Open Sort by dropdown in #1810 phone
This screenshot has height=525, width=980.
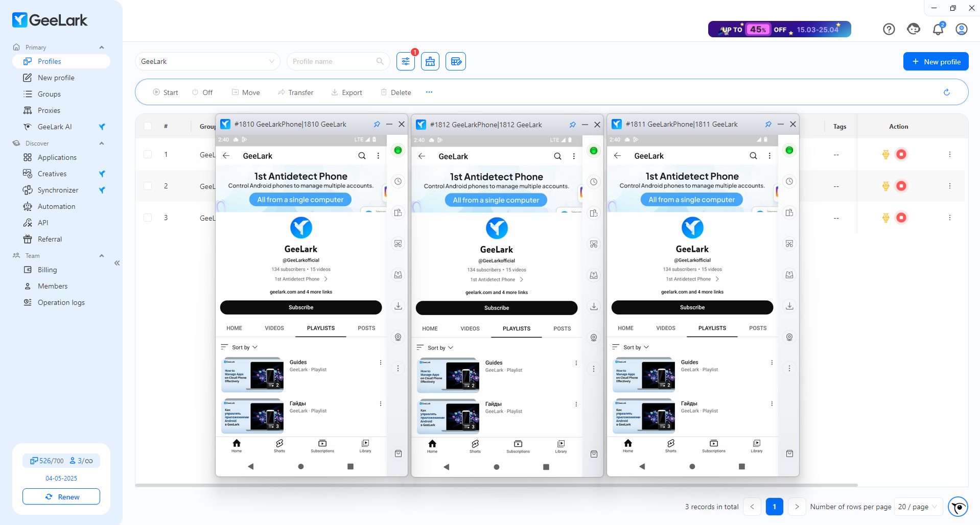coord(240,347)
